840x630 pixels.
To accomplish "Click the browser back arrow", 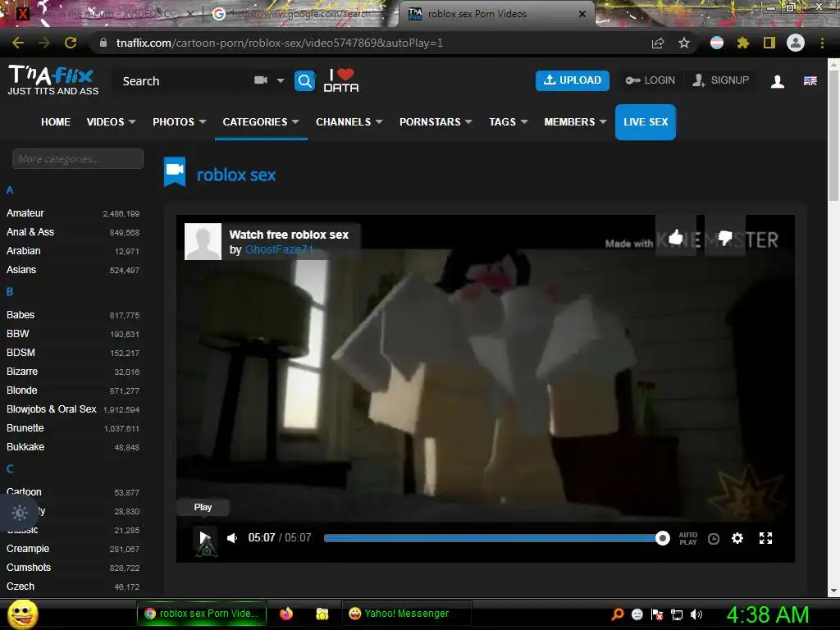I will 18,43.
